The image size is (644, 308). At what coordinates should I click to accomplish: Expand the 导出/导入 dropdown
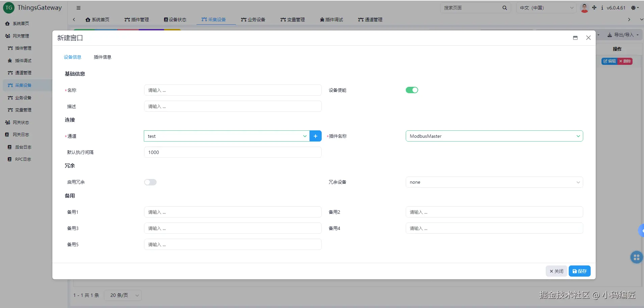(x=623, y=35)
